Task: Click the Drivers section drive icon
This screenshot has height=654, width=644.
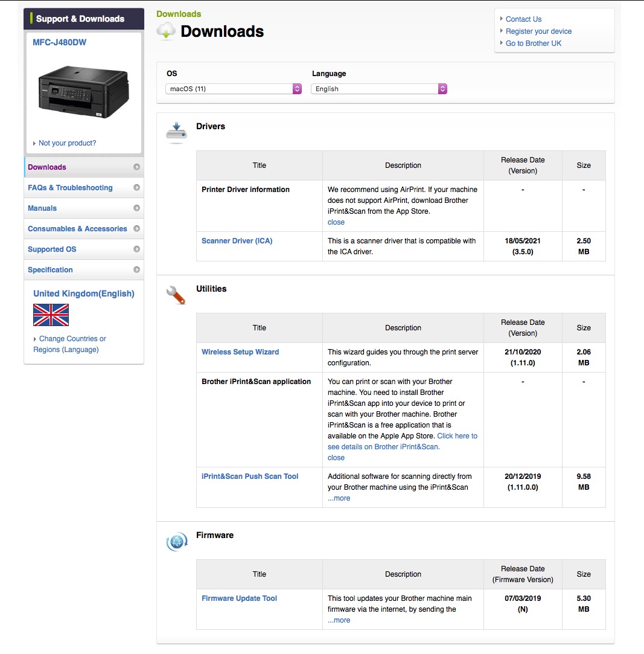Action: tap(176, 132)
